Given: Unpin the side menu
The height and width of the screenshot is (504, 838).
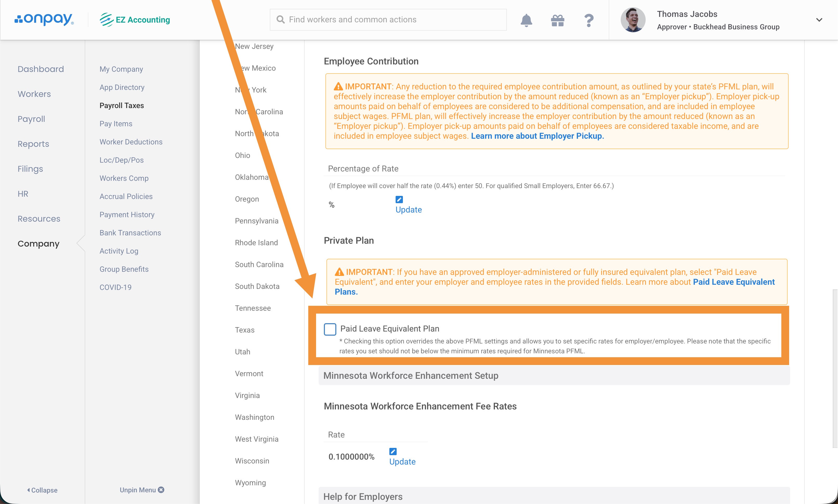Looking at the screenshot, I should click(142, 490).
